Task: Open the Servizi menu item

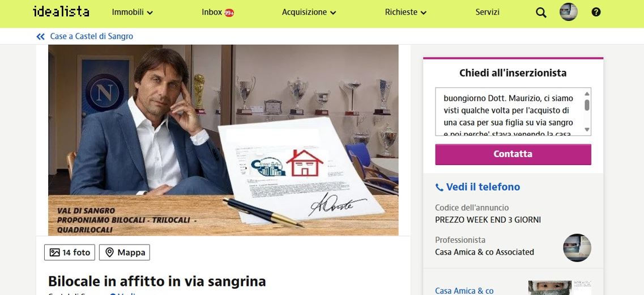Action: (488, 12)
